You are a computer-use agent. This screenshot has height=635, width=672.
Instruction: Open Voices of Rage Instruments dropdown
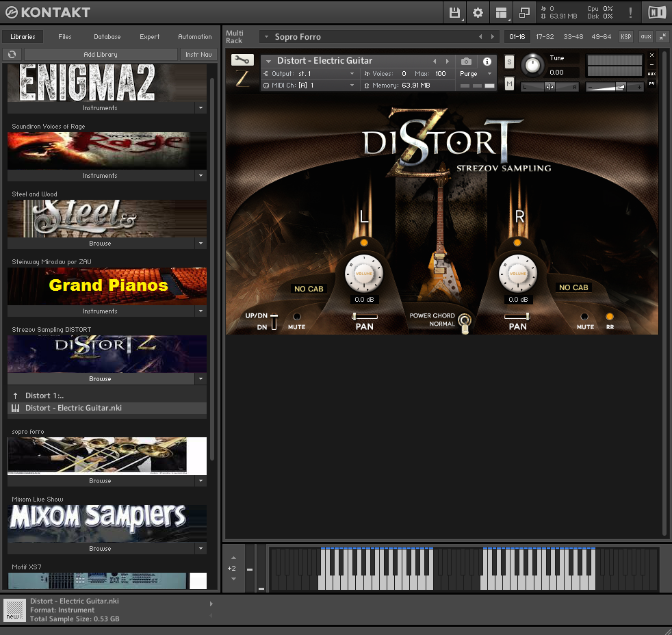[201, 176]
